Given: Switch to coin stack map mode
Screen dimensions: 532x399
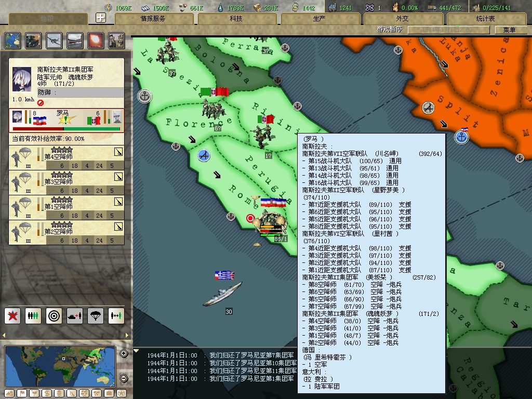Looking at the screenshot, I should (x=59, y=393).
